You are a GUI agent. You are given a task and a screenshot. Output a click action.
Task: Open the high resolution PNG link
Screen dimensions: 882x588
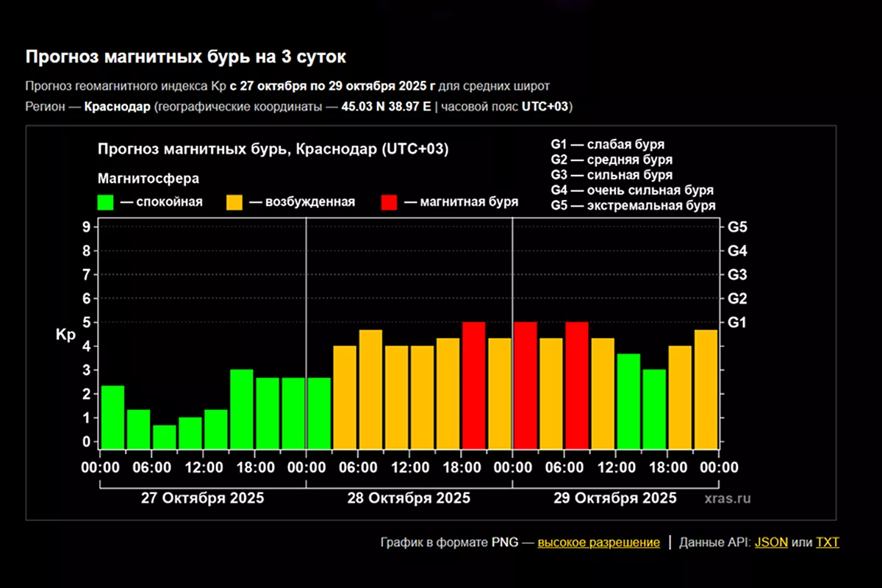point(598,542)
